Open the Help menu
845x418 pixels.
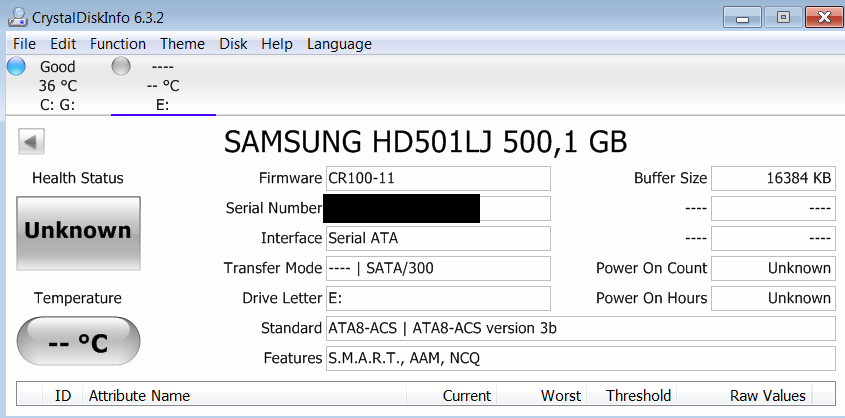(x=277, y=44)
